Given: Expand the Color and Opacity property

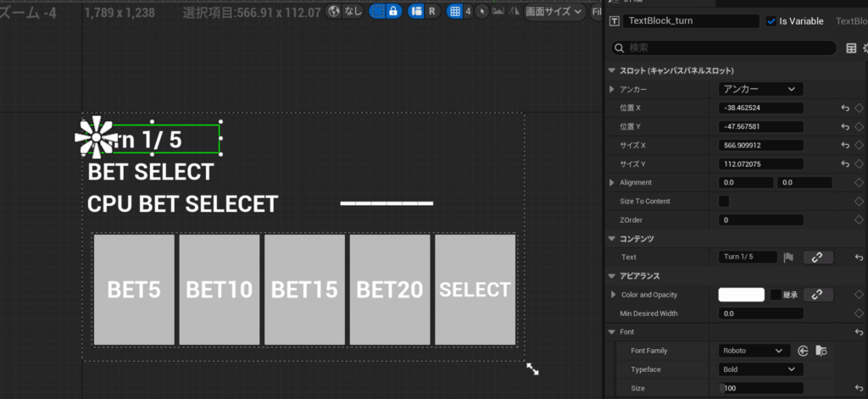Looking at the screenshot, I should point(613,295).
